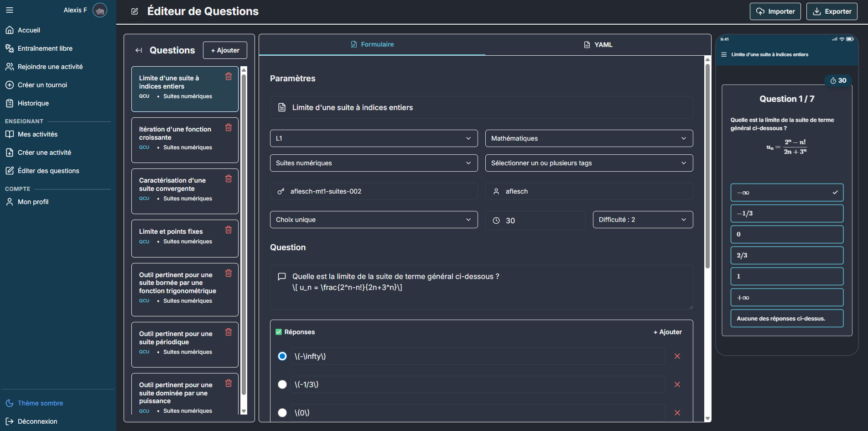
Task: Remove the 0 answer with its red X
Action: tap(677, 412)
